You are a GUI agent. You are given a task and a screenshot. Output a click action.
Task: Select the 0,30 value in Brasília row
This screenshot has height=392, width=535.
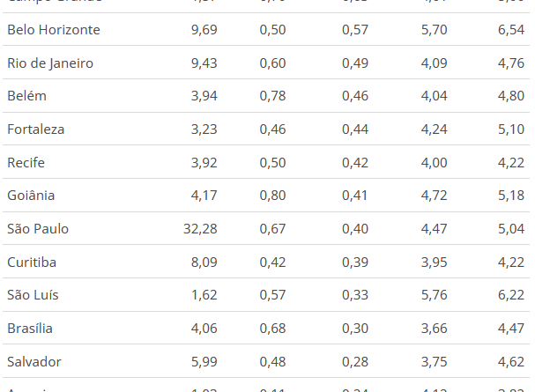355,329
